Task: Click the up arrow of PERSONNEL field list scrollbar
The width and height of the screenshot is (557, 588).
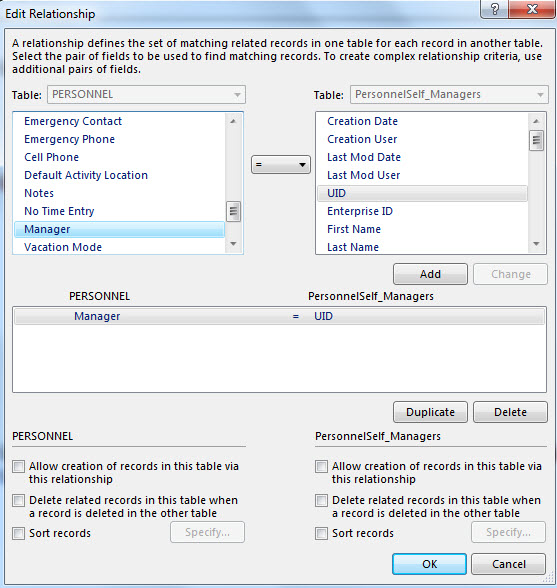Action: pyautogui.click(x=233, y=121)
